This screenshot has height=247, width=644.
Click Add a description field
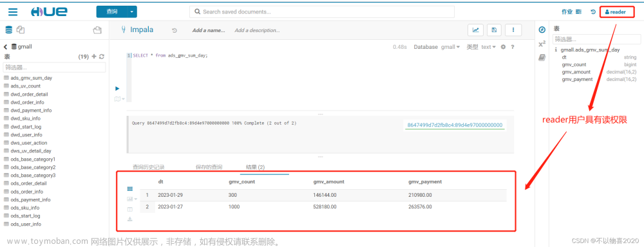[257, 30]
